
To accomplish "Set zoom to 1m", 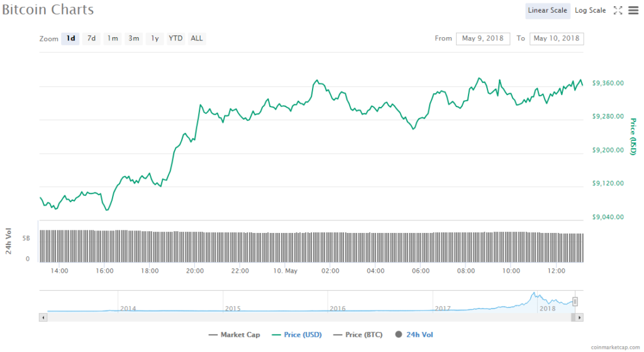I will 113,38.
